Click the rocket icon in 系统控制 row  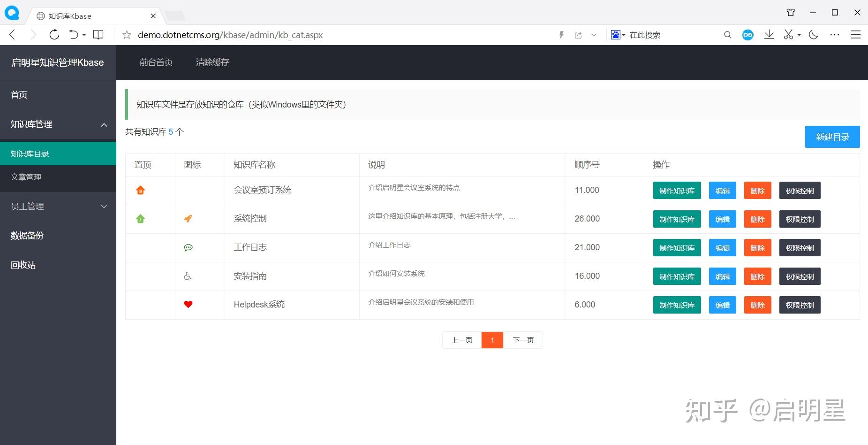tap(188, 219)
